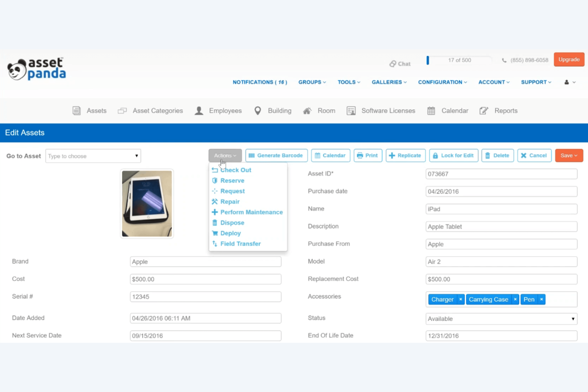
Task: Expand the Actions dropdown button
Action: point(225,156)
